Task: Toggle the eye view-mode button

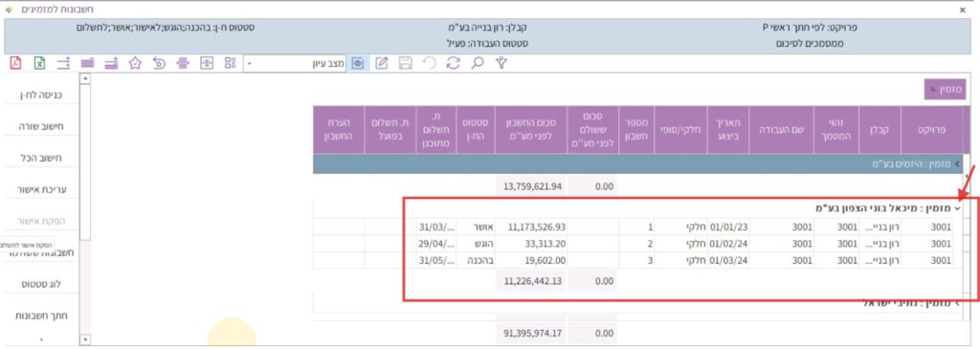Action: pos(358,63)
